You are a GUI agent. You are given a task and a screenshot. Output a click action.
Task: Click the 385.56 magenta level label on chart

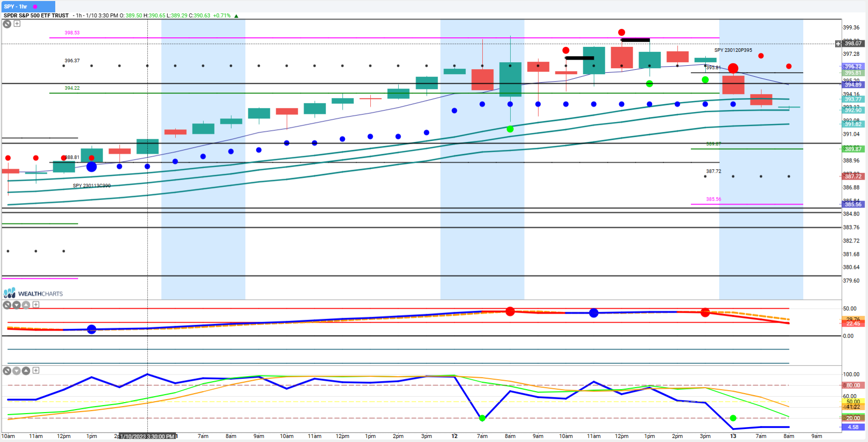(714, 199)
